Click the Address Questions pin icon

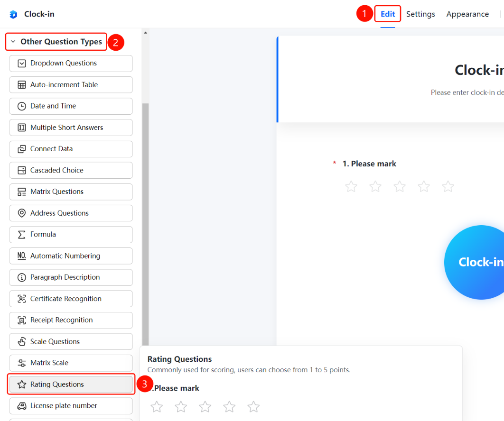point(21,213)
